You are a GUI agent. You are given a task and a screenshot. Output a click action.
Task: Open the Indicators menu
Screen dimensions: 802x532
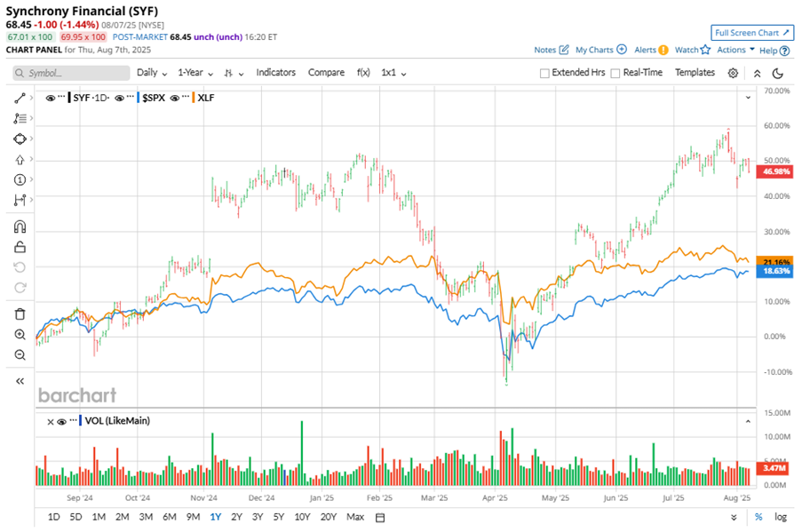(x=275, y=73)
